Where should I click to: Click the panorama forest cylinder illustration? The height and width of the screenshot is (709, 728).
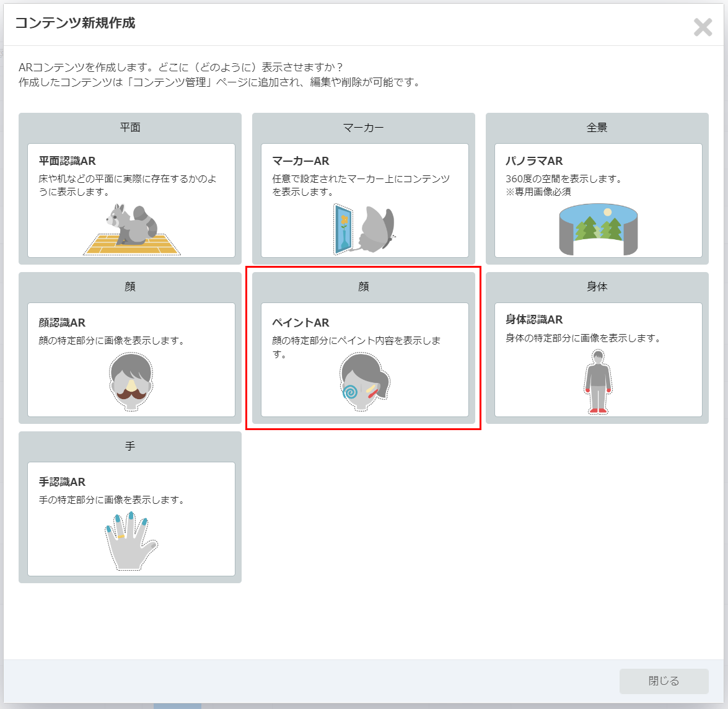(x=598, y=229)
